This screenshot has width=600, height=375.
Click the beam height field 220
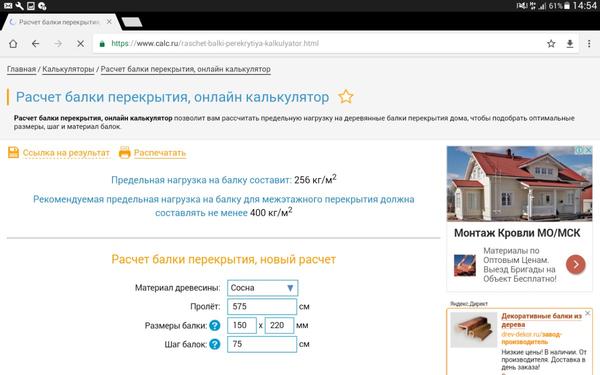tap(279, 325)
